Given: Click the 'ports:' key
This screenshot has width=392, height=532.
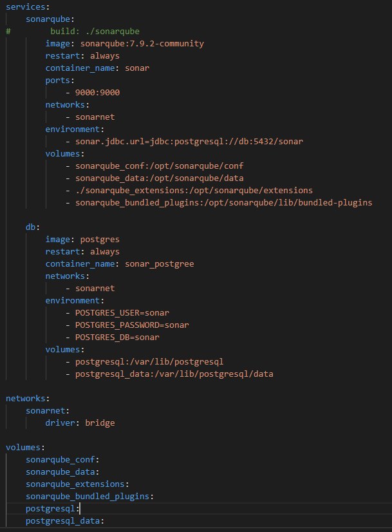Looking at the screenshot, I should tap(60, 80).
